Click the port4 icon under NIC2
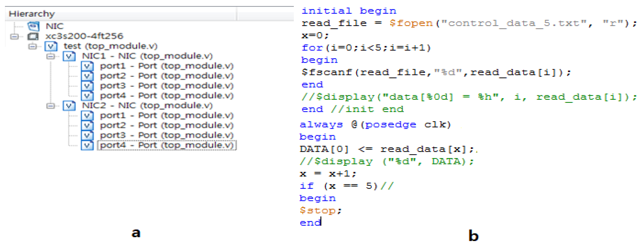644x247 pixels. tap(87, 145)
